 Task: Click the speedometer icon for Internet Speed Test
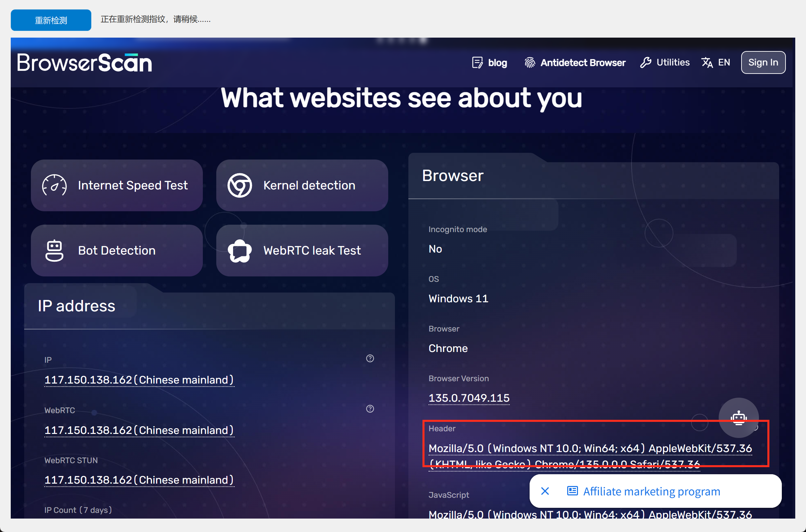coord(54,185)
